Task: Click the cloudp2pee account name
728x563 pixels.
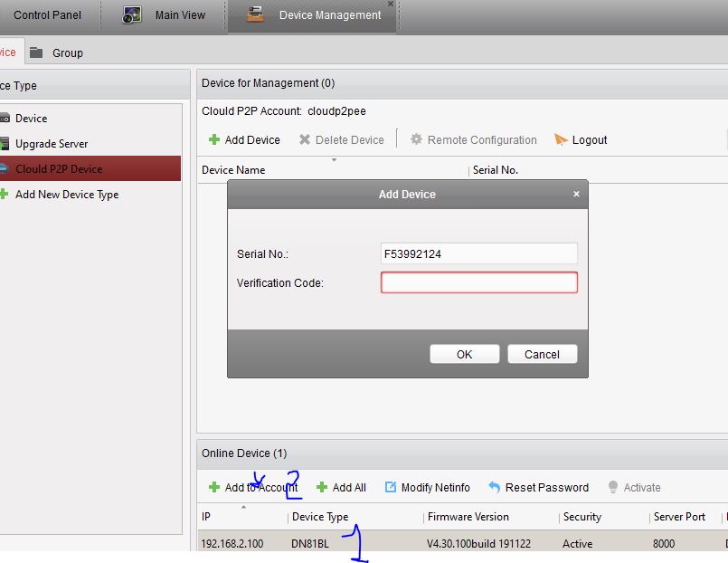Action: coord(336,111)
